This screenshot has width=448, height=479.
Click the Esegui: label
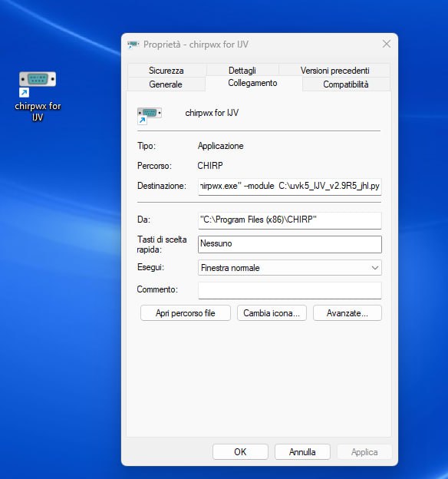coord(150,267)
